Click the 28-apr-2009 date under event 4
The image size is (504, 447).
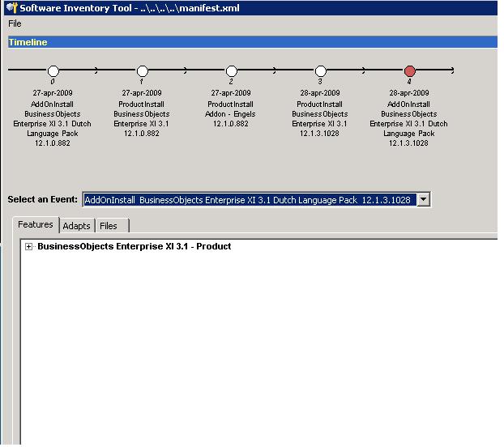409,93
